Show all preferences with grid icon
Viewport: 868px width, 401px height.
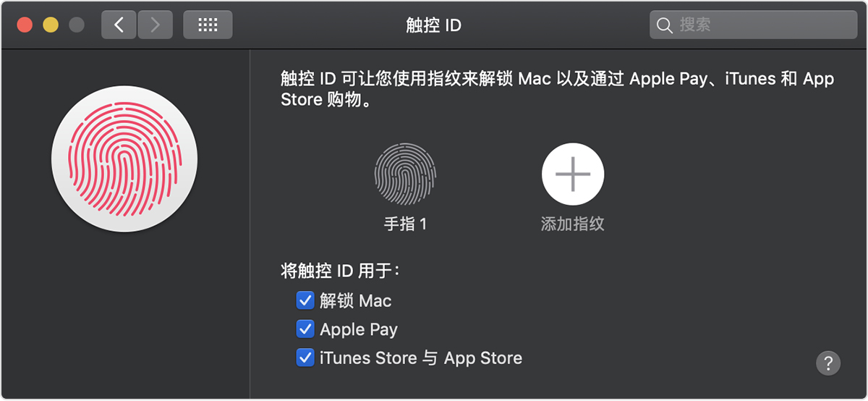tap(208, 25)
